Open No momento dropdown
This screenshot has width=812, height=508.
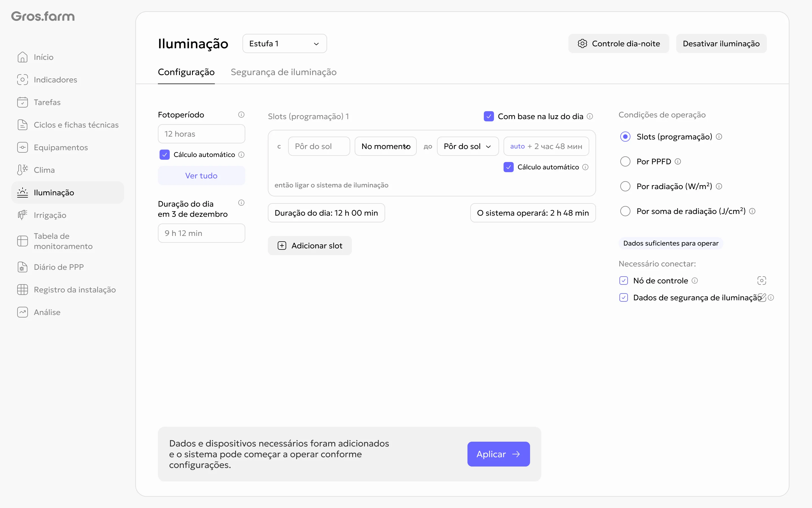click(x=385, y=146)
